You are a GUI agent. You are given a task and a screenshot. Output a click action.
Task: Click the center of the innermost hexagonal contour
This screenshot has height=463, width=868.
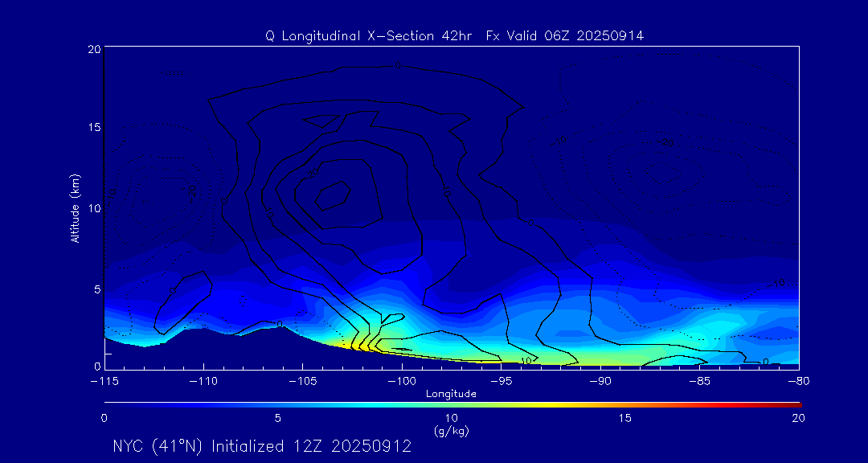[333, 195]
